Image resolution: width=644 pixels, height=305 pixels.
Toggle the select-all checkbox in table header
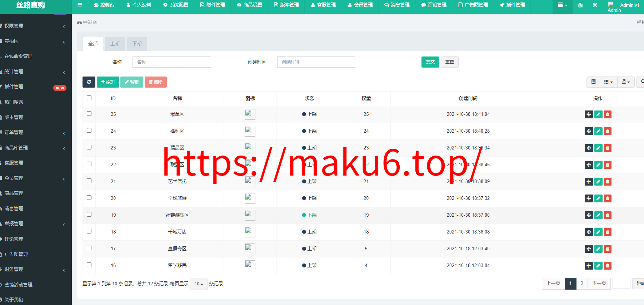89,98
